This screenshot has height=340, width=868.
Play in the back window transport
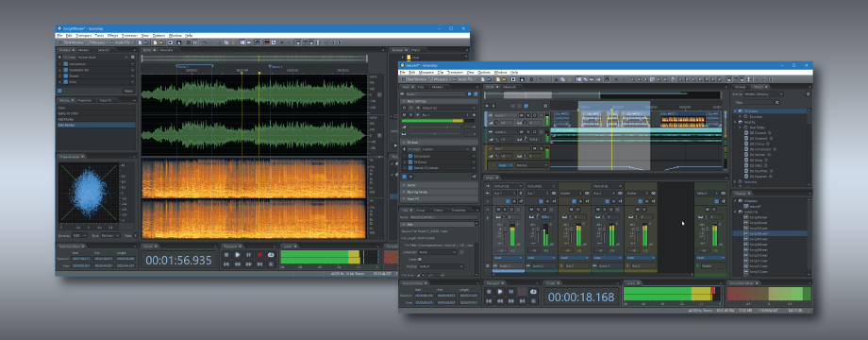pos(238,255)
